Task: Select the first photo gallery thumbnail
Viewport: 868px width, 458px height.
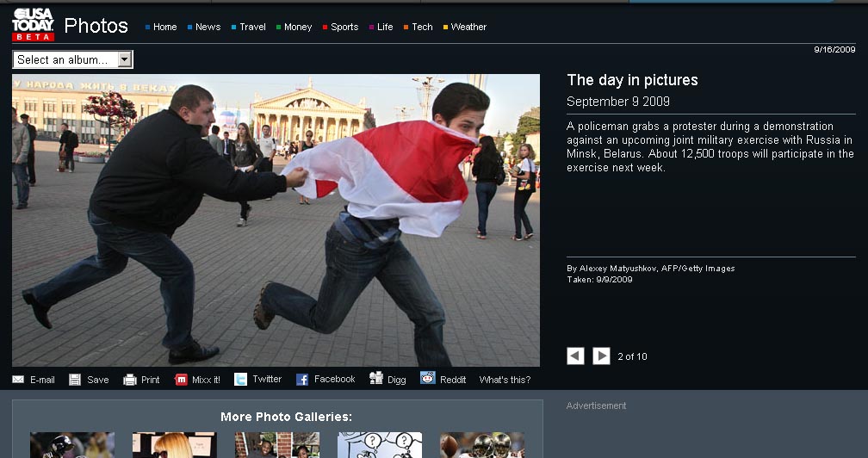Action: click(x=72, y=445)
